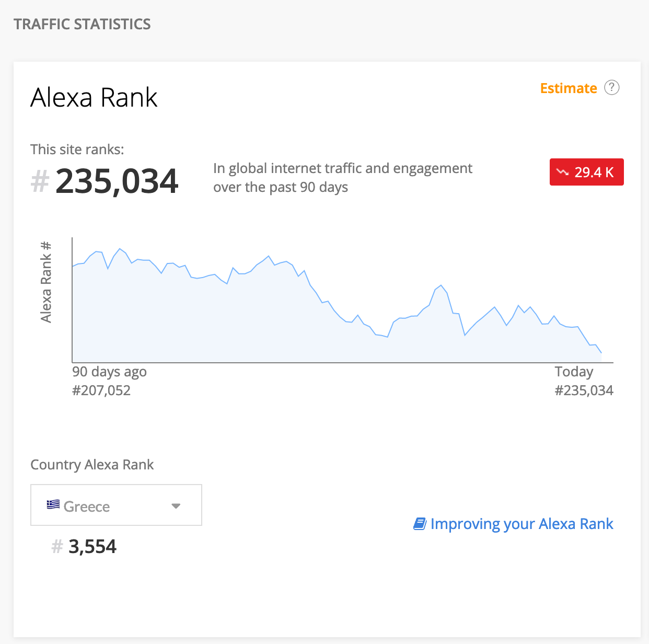Click the downward trend arrow icon
Viewport: 649px width, 644px height.
pyautogui.click(x=563, y=172)
